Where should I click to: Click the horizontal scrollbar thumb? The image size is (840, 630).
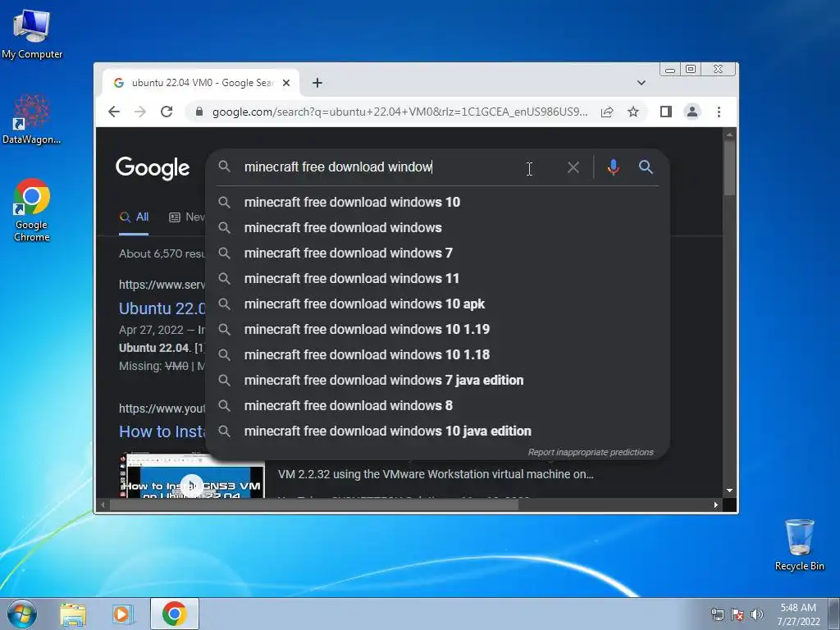coord(314,504)
